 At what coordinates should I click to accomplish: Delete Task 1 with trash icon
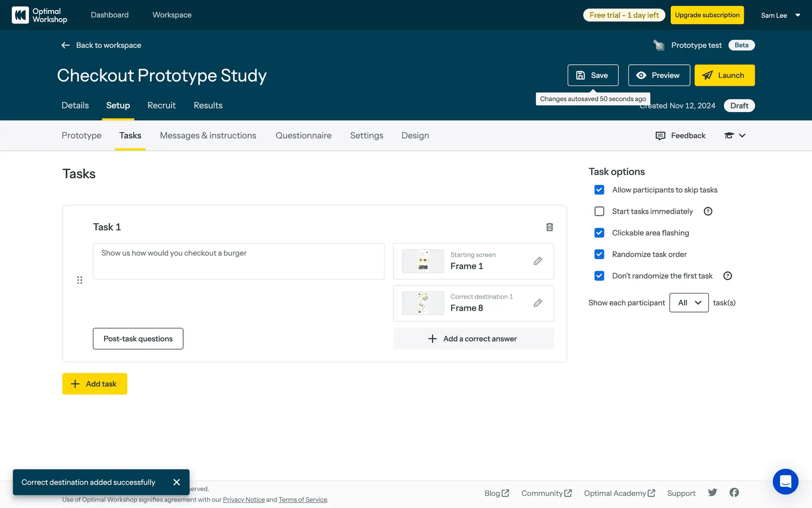click(549, 227)
